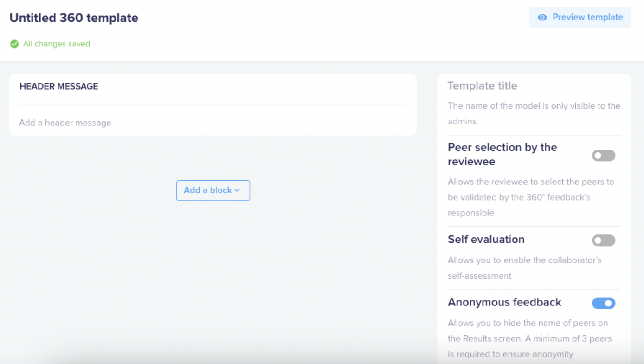Click the Anonymous feedback label
The height and width of the screenshot is (364, 644).
pyautogui.click(x=504, y=302)
